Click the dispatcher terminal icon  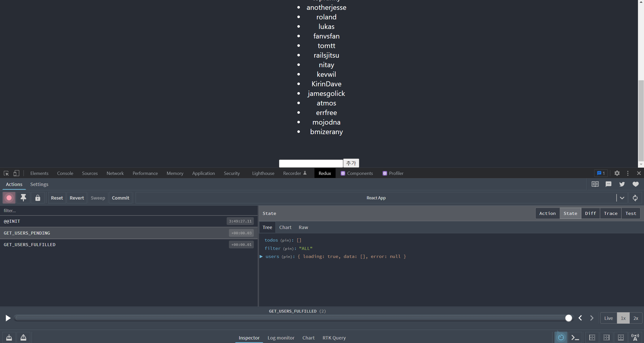575,337
